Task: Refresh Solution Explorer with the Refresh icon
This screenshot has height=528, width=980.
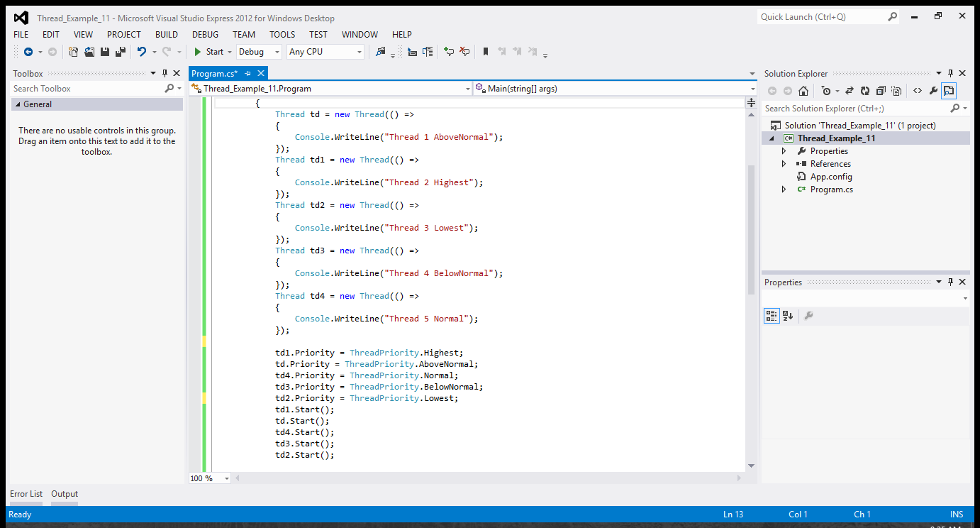Action: coord(865,91)
